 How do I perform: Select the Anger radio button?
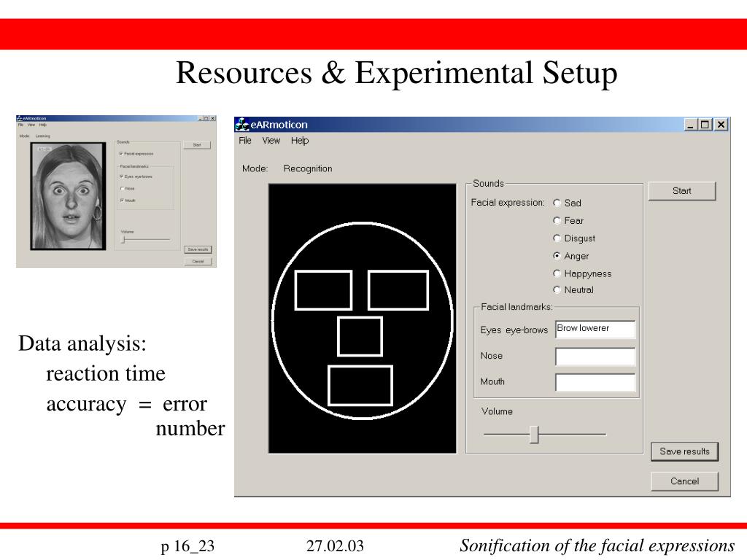pyautogui.click(x=557, y=256)
